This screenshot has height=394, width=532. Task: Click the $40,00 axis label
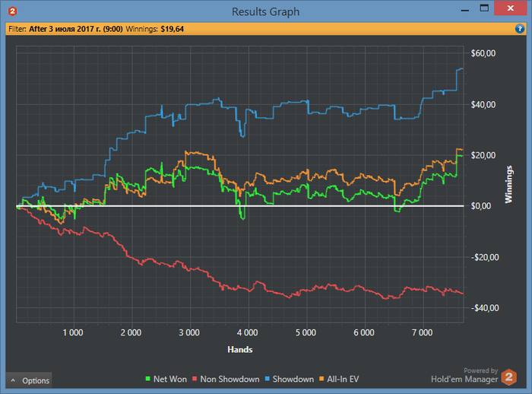pos(483,104)
